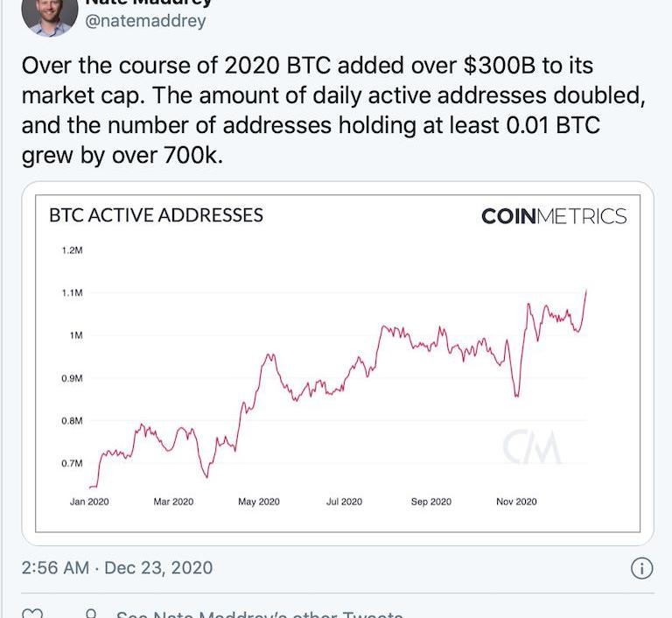Click the Twitter info icon
672x618 pixels.
pos(641,568)
